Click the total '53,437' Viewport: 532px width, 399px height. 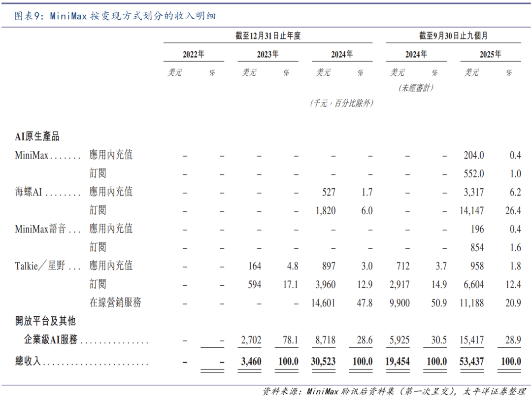(471, 362)
